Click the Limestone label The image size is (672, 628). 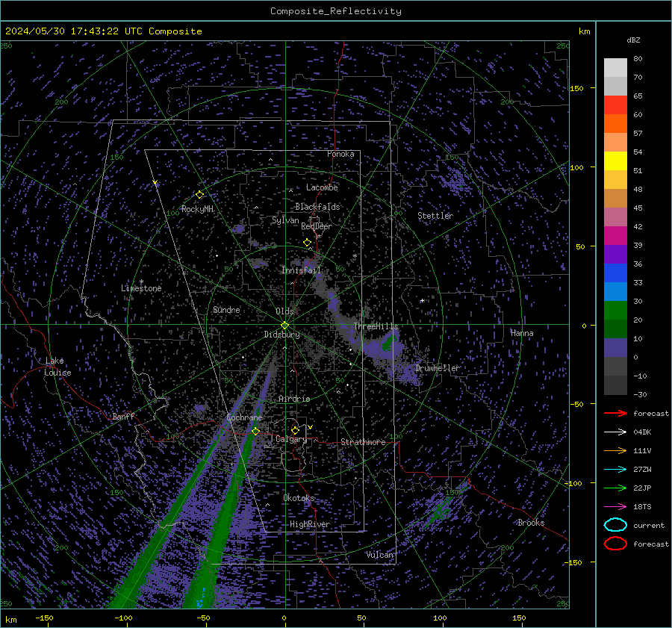(141, 288)
